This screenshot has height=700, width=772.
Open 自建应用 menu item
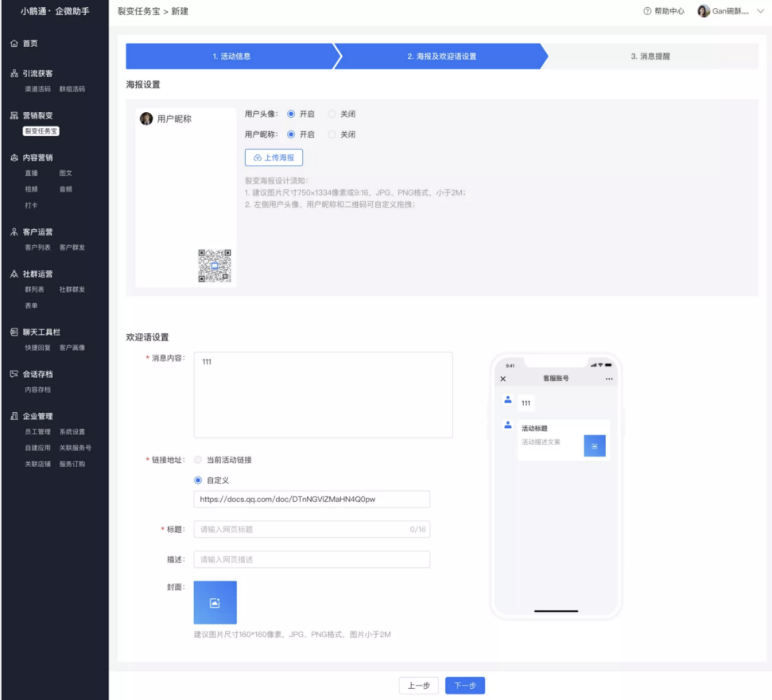[x=38, y=448]
